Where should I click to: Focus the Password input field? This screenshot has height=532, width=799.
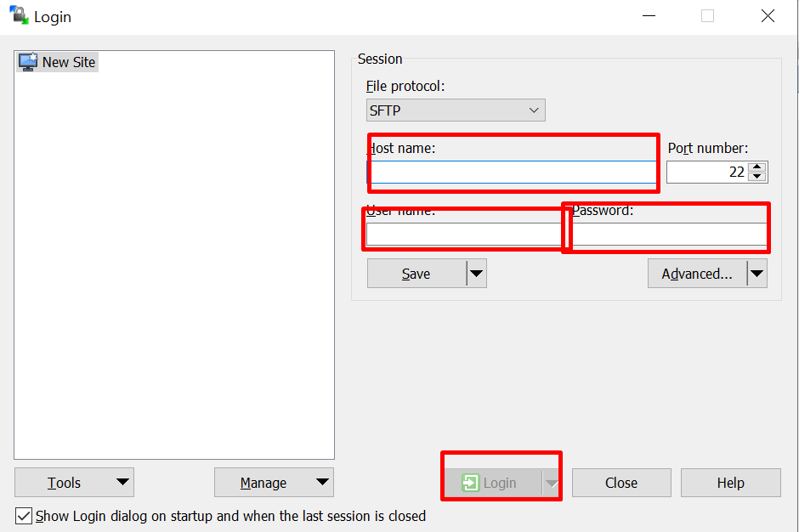click(x=669, y=235)
